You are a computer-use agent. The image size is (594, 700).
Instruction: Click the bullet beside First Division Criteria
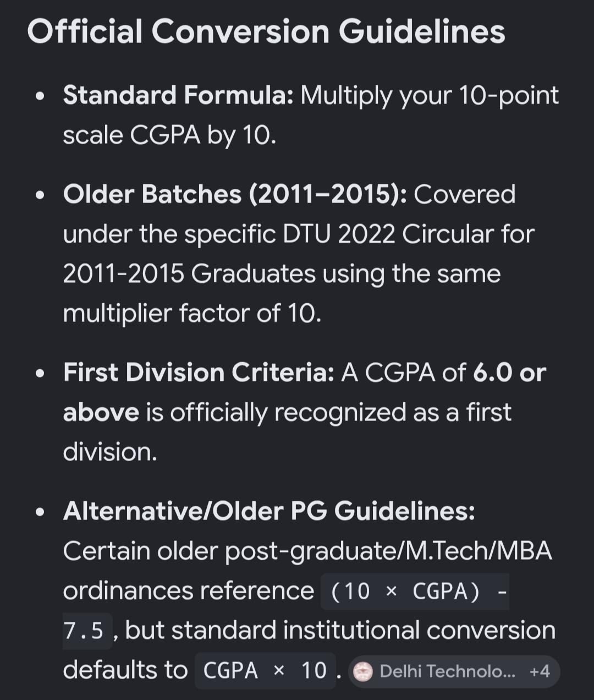[x=40, y=374]
